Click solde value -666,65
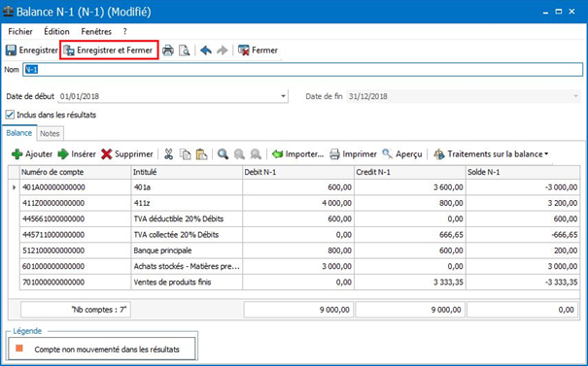Image resolution: width=588 pixels, height=366 pixels. [x=523, y=235]
